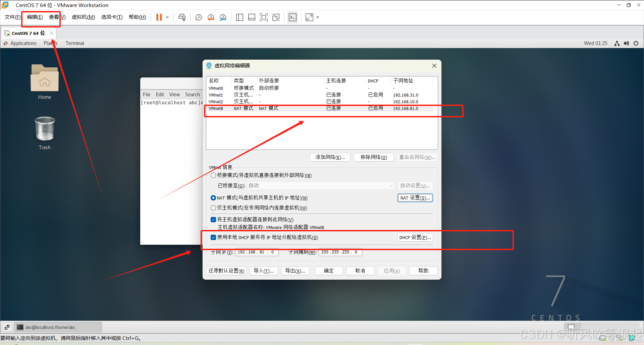Click the orange pause VM icon

pyautogui.click(x=159, y=17)
